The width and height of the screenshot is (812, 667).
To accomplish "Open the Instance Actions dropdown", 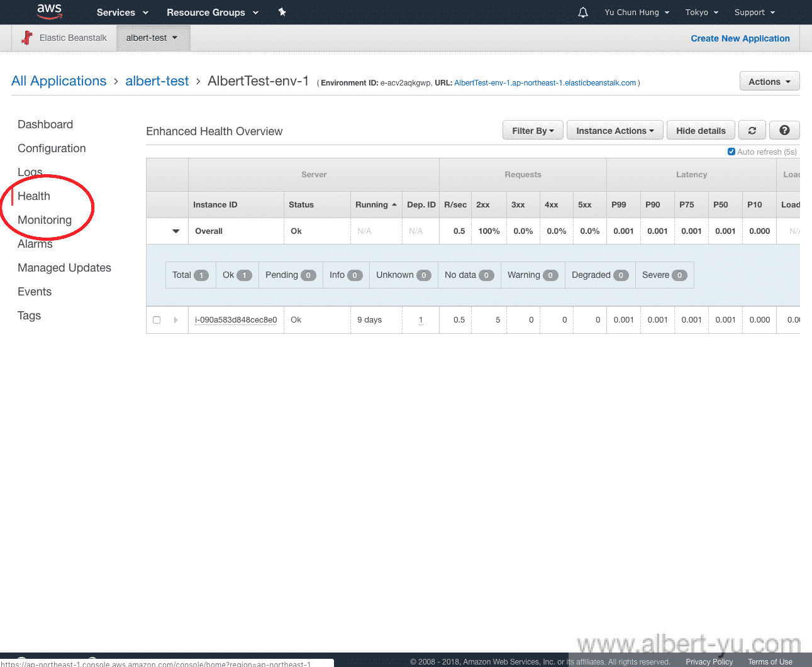I will 615,130.
